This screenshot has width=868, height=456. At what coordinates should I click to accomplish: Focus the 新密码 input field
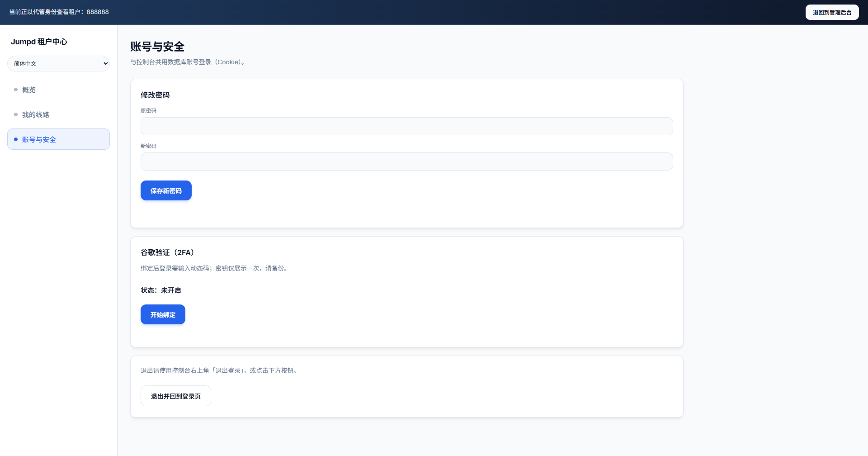[406, 161]
